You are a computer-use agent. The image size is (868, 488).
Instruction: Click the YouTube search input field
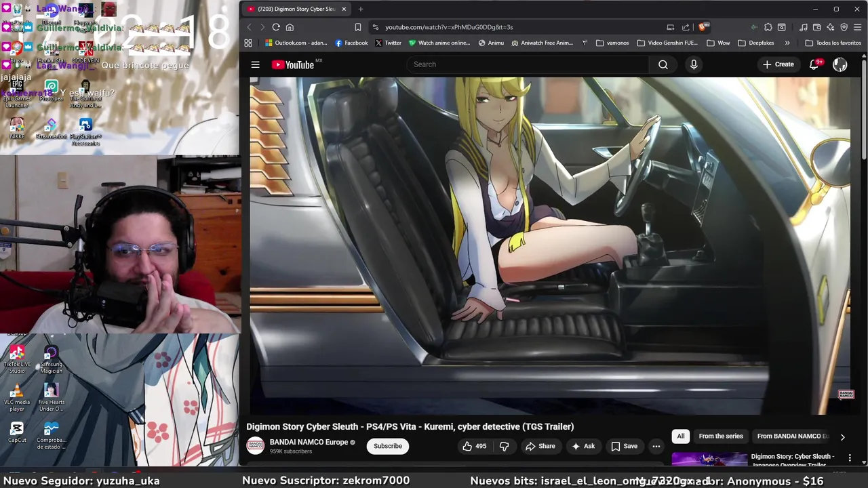[528, 64]
